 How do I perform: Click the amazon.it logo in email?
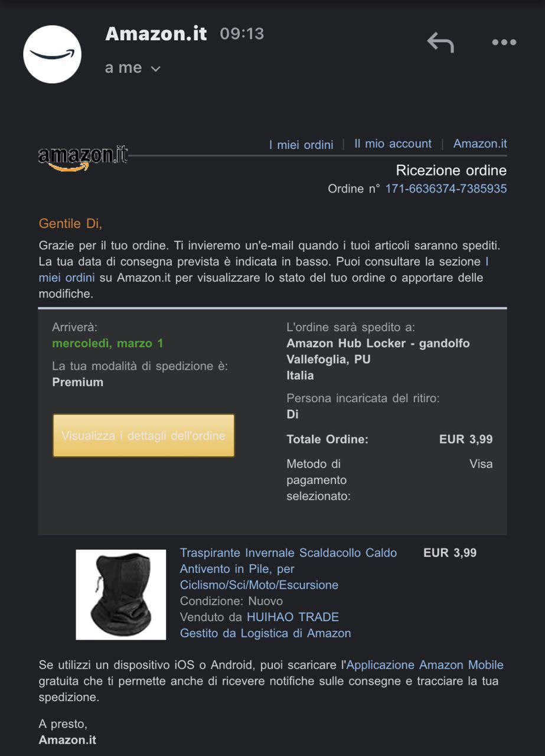(83, 158)
